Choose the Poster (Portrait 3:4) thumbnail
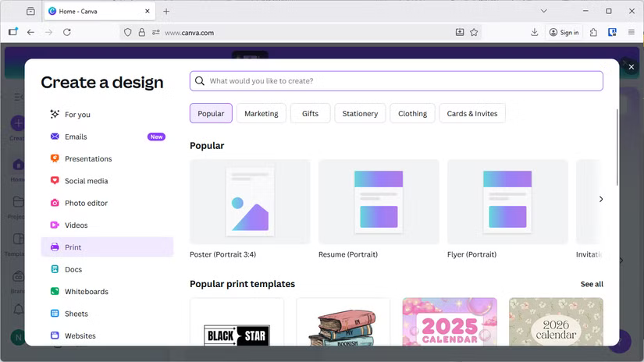Screen dimensions: 644x362 click(x=250, y=202)
